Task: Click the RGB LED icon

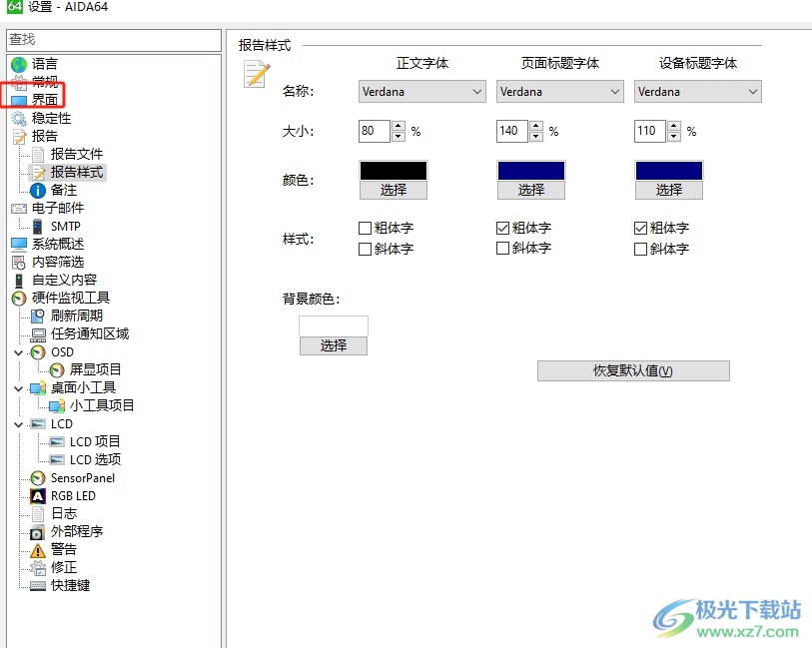Action: [x=38, y=496]
